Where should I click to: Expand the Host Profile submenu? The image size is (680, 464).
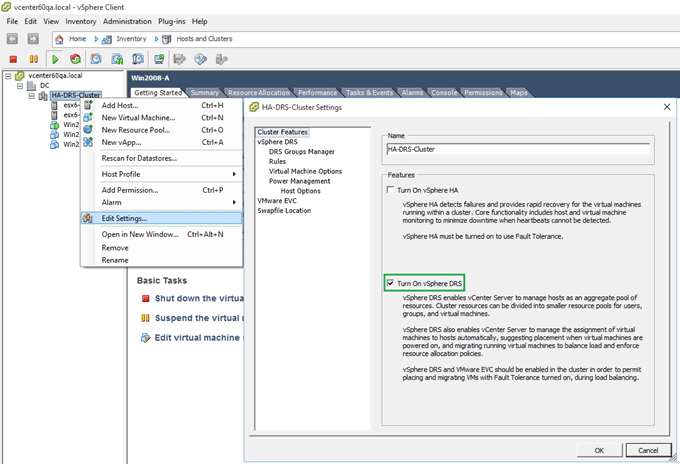pyautogui.click(x=161, y=174)
